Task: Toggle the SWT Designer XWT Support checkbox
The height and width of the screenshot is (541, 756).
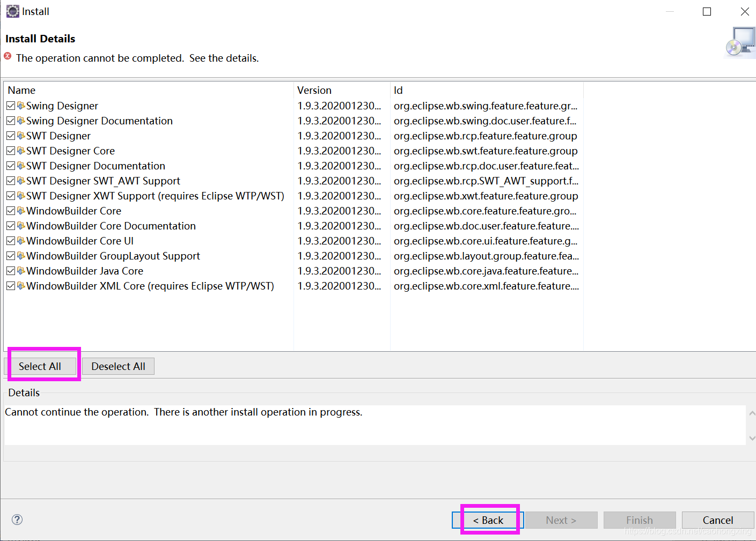Action: pos(11,196)
